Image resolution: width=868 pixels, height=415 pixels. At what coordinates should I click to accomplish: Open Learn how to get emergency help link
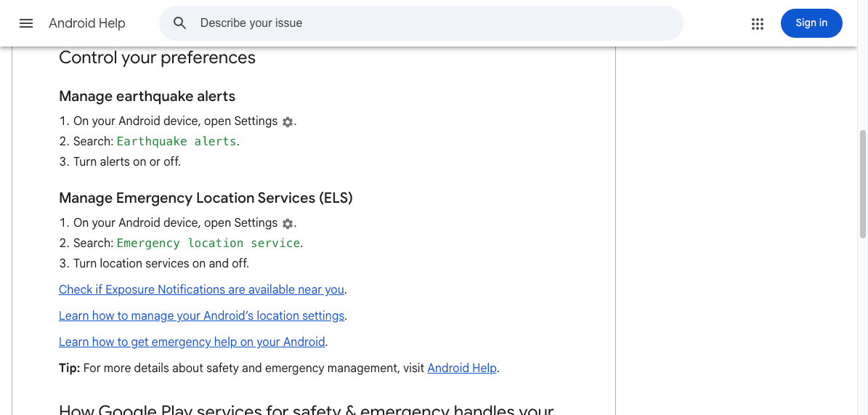click(192, 342)
